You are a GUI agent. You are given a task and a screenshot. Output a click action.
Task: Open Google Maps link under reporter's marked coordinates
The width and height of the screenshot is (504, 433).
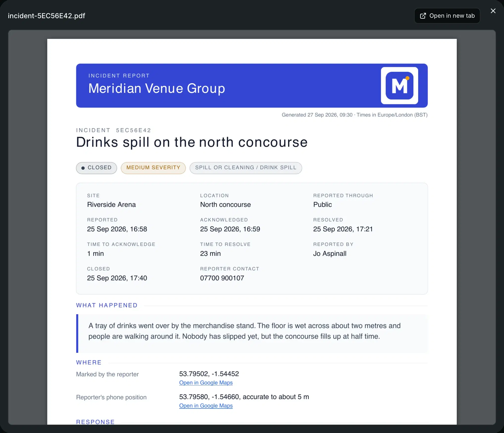pyautogui.click(x=206, y=383)
